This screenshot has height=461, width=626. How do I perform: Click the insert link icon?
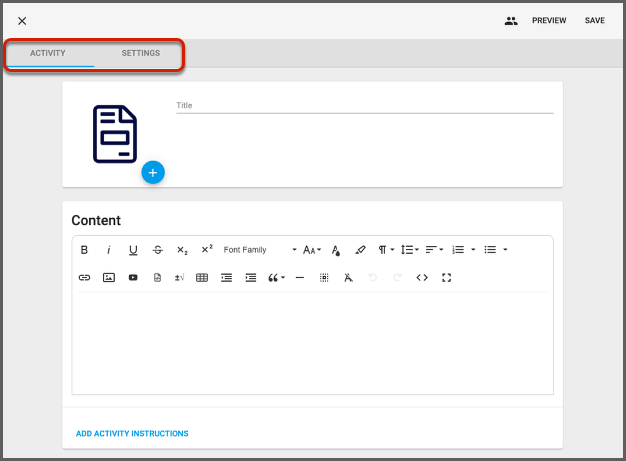coord(84,278)
